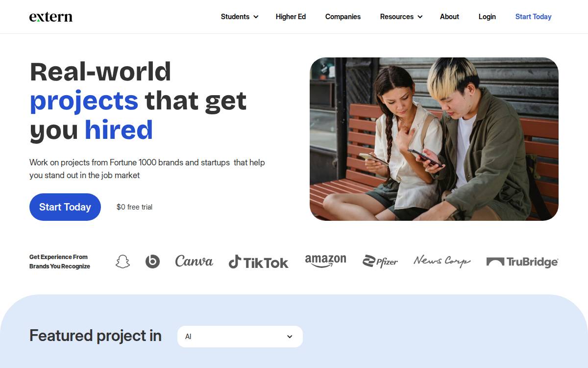The width and height of the screenshot is (588, 368).
Task: Click the '$0 free trial' text
Action: point(134,207)
